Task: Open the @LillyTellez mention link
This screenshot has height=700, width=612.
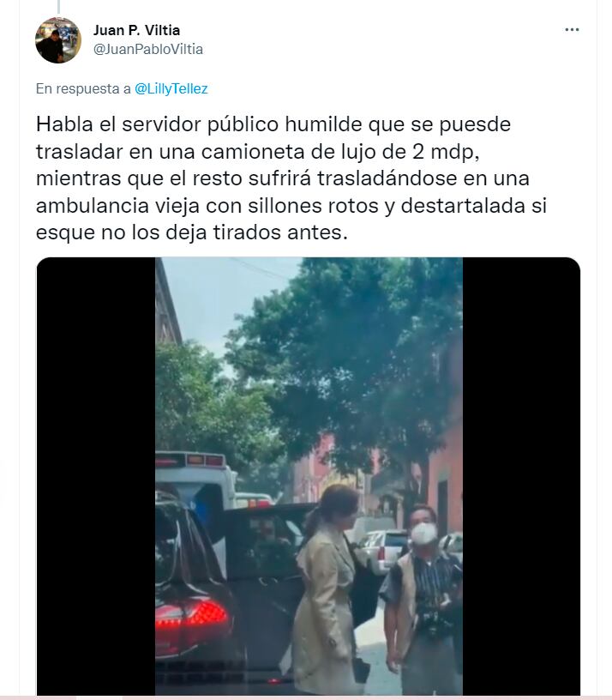Action: coord(171,89)
